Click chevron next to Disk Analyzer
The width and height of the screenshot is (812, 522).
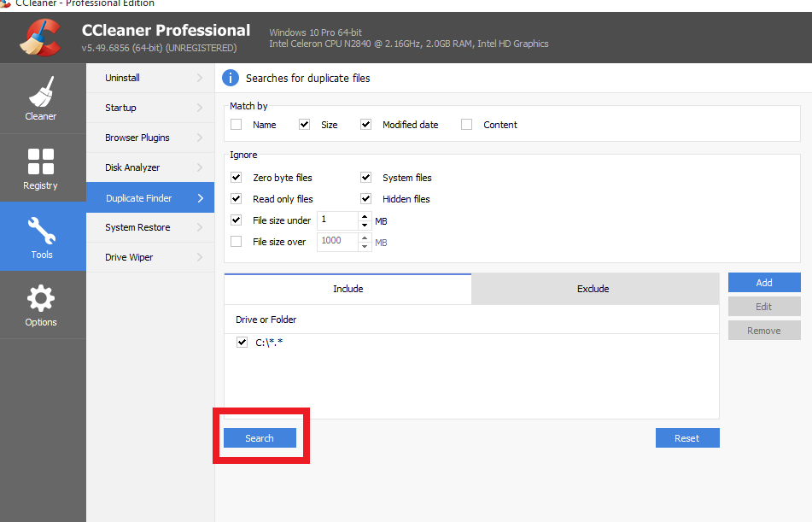coord(200,167)
